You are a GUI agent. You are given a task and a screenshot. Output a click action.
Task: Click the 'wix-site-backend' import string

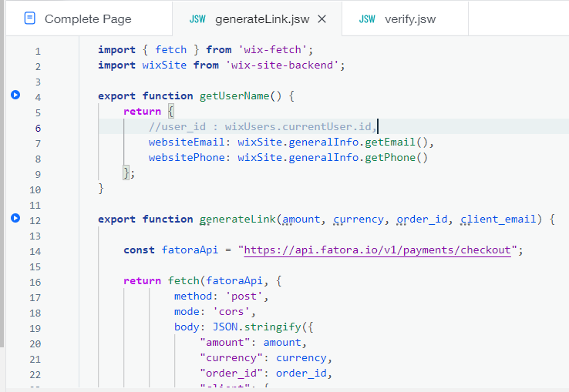click(282, 65)
